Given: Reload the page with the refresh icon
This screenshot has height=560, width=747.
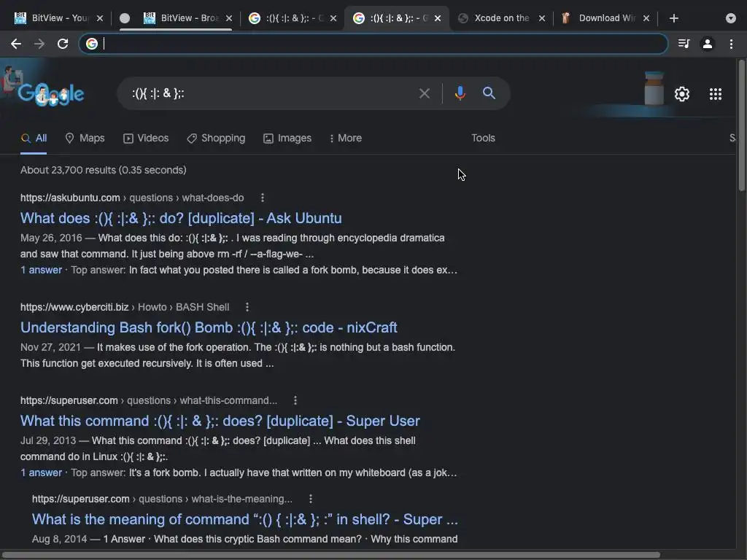Looking at the screenshot, I should pyautogui.click(x=63, y=44).
